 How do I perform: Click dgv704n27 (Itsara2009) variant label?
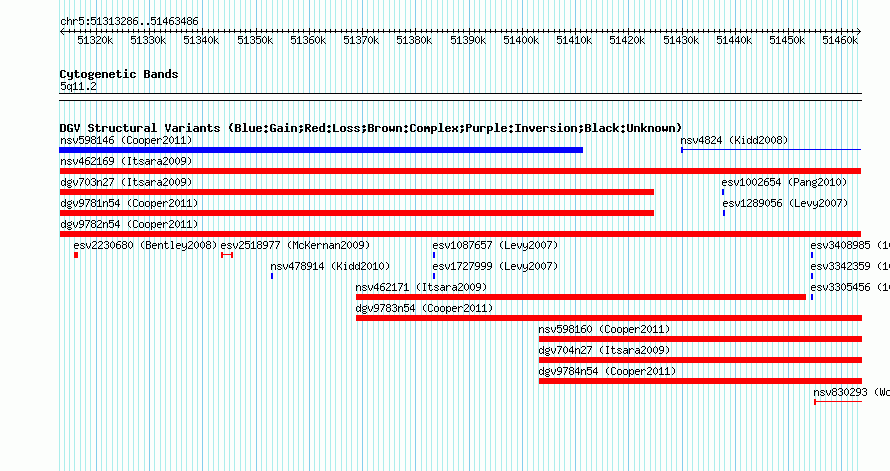click(x=604, y=350)
